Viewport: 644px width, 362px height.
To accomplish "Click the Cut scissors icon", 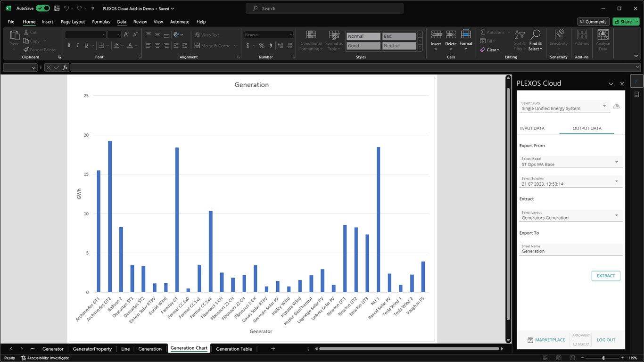I will click(x=26, y=32).
